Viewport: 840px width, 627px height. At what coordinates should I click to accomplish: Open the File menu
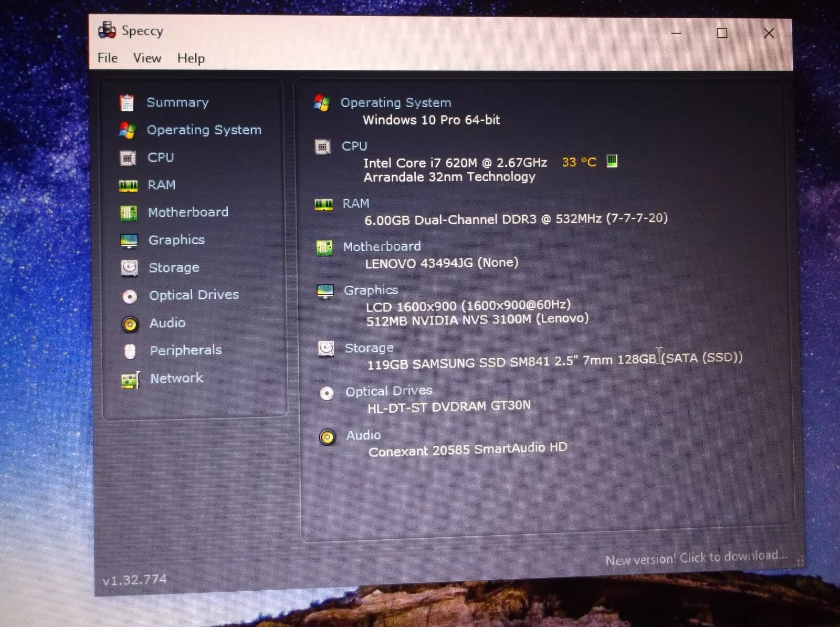[108, 58]
